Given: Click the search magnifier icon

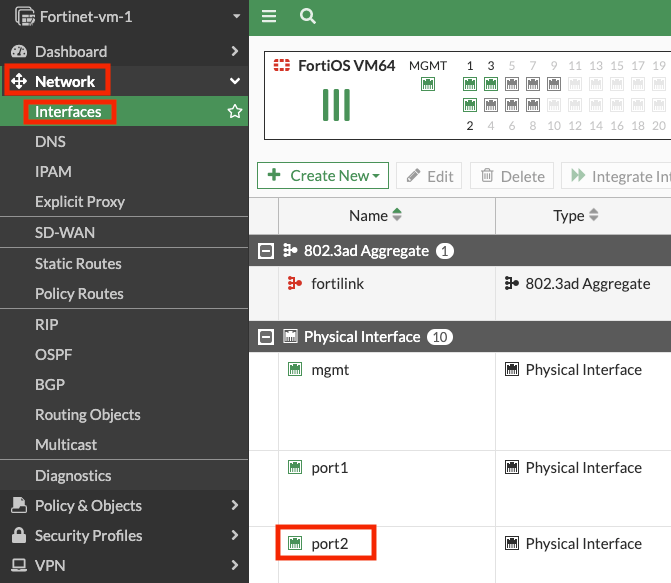Looking at the screenshot, I should coord(308,16).
